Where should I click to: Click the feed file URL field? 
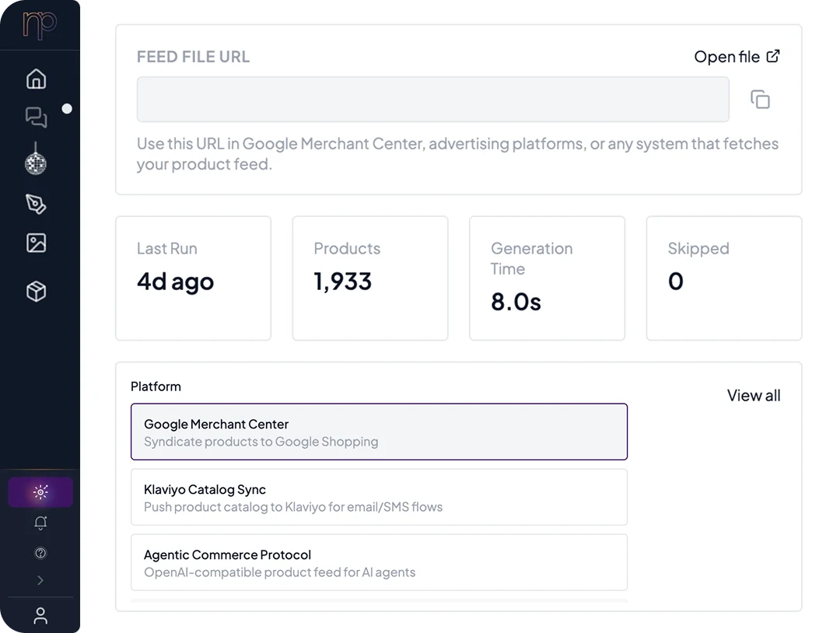click(x=433, y=100)
